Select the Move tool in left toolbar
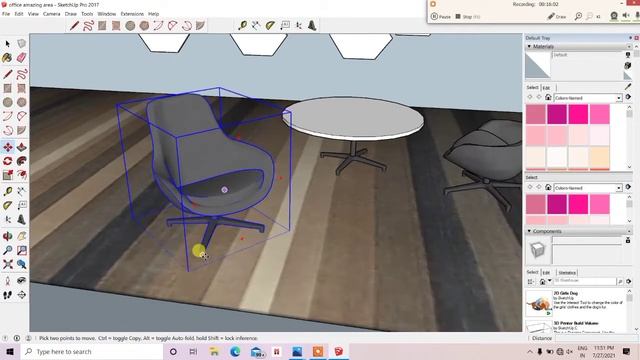Screen dimensions: 640x360 click(8, 147)
